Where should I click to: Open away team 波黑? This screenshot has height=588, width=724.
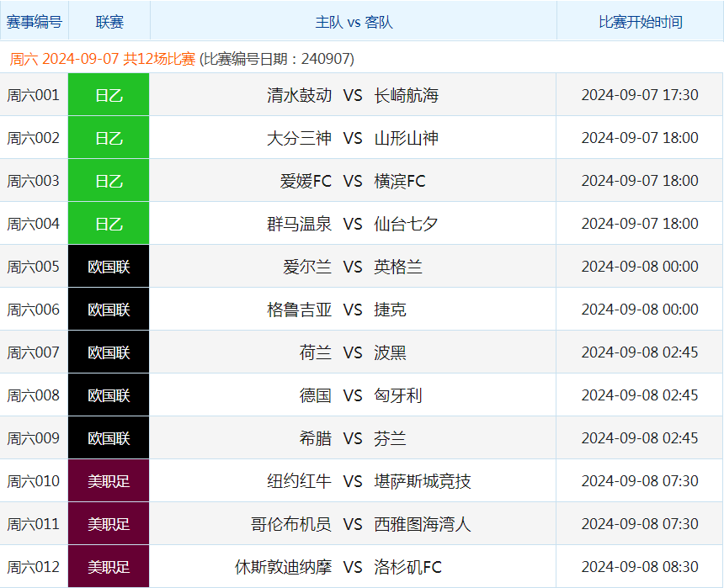pyautogui.click(x=390, y=352)
